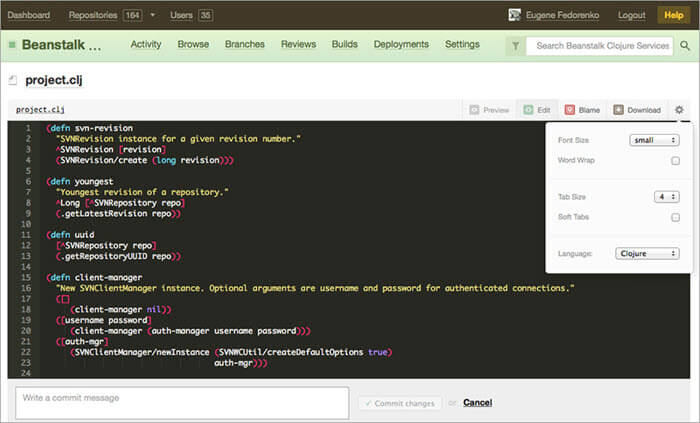Open the Font Size dropdown
This screenshot has width=700, height=423.
[x=654, y=140]
